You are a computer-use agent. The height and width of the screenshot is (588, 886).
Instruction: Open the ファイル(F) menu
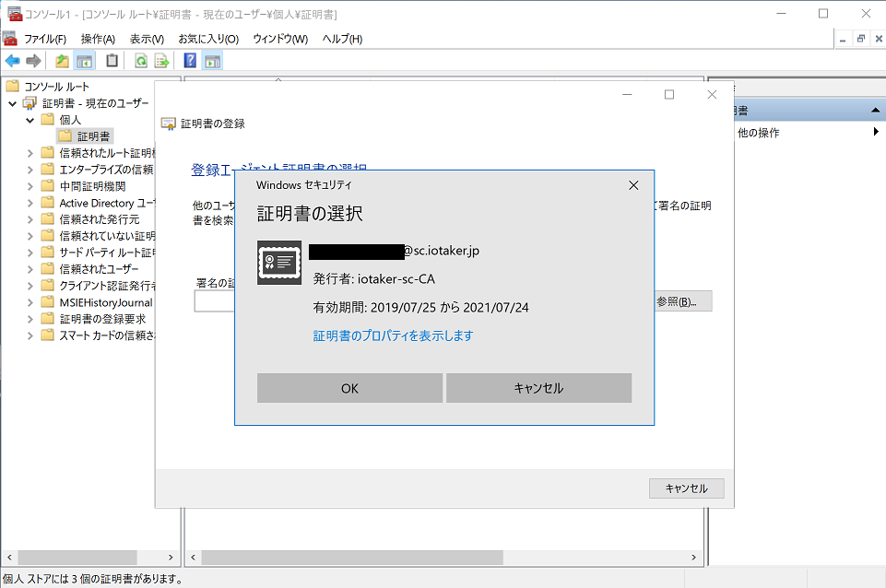pos(45,39)
